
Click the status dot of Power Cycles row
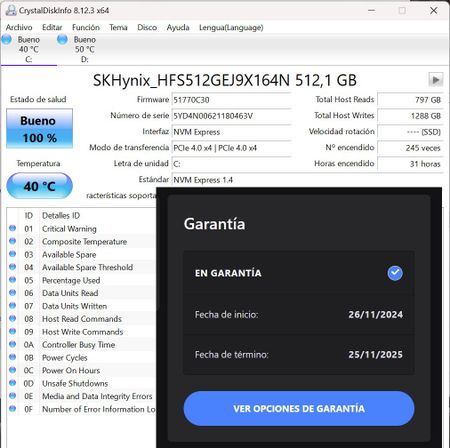coord(13,357)
